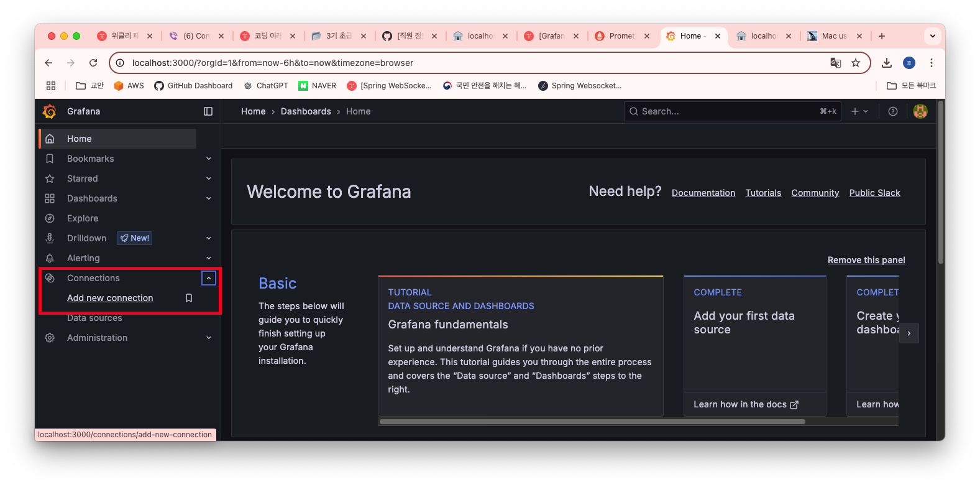Image resolution: width=980 pixels, height=487 pixels.
Task: Click the Dashboards grid icon in sidebar
Action: tap(50, 198)
